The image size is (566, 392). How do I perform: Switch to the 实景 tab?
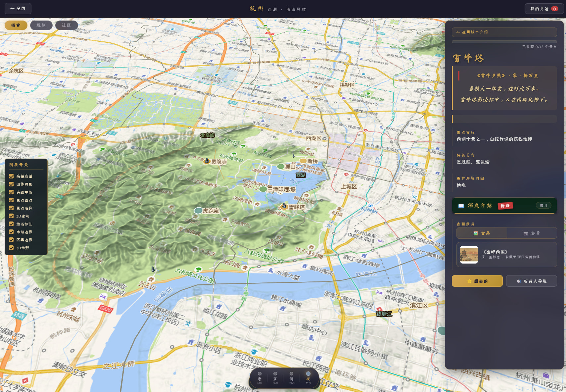click(532, 233)
